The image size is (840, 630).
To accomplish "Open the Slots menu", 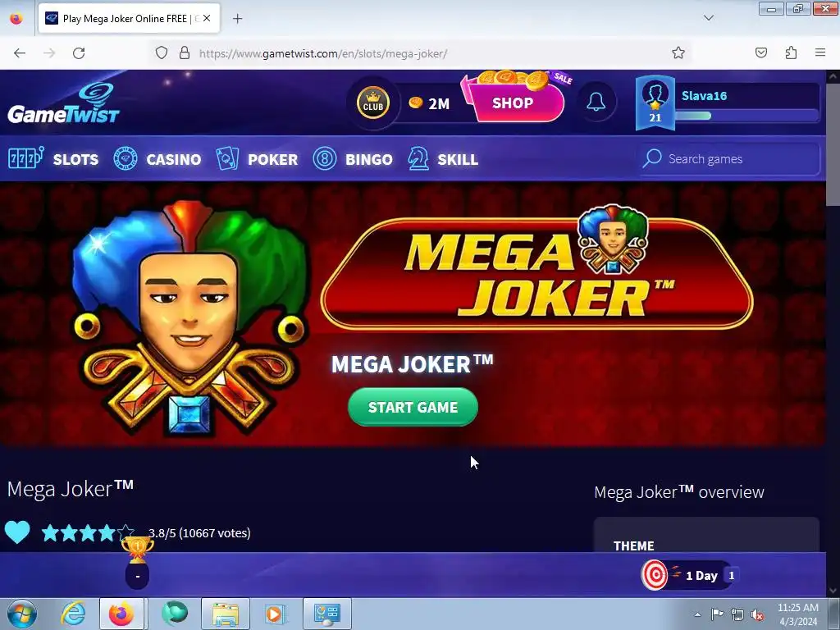I will pos(75,159).
